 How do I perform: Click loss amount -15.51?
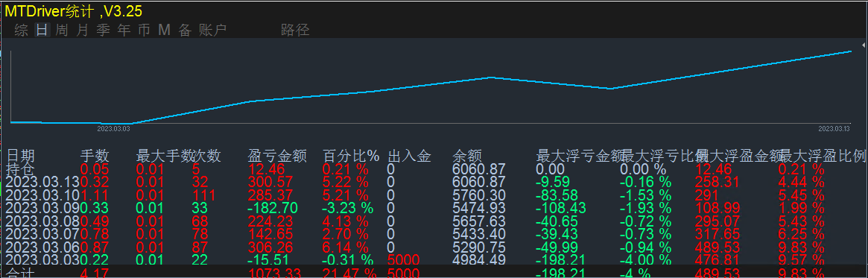[268, 259]
